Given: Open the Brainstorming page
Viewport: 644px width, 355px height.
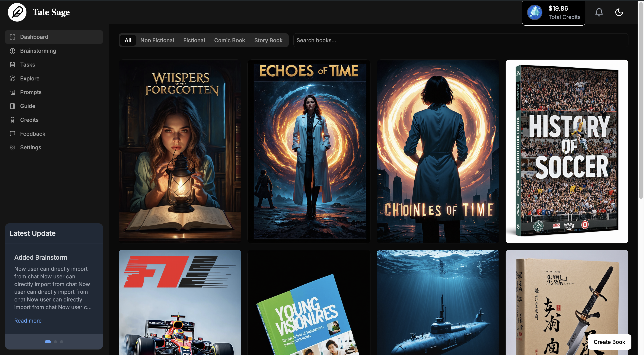Looking at the screenshot, I should (x=54, y=51).
